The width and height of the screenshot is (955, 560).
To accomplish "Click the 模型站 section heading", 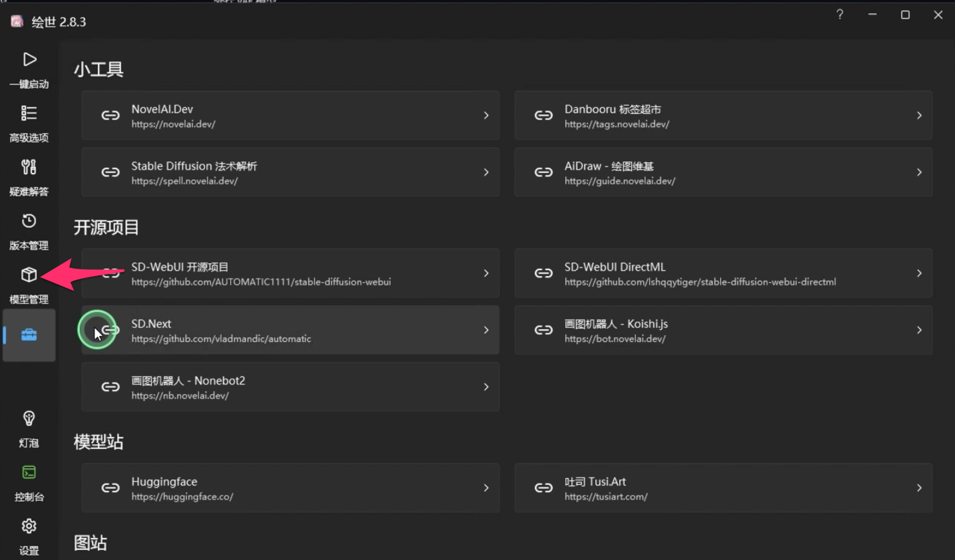I will click(x=98, y=442).
